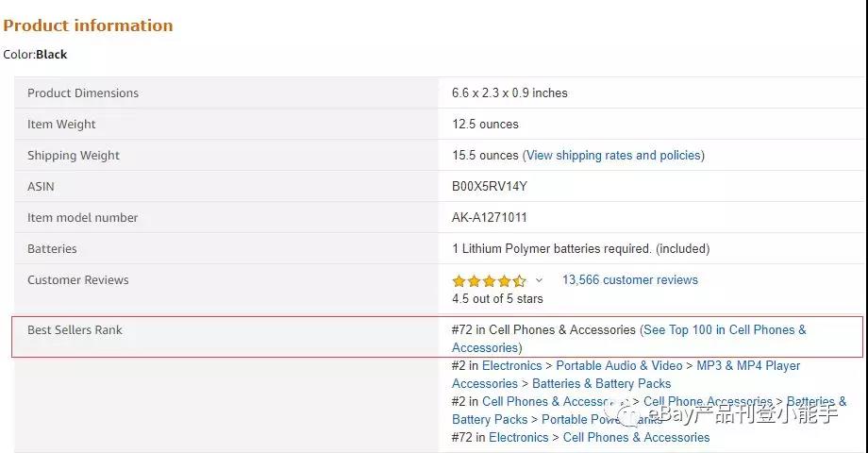868x453 pixels.
Task: Expand the rating breakdown chevron
Action: pyautogui.click(x=539, y=280)
